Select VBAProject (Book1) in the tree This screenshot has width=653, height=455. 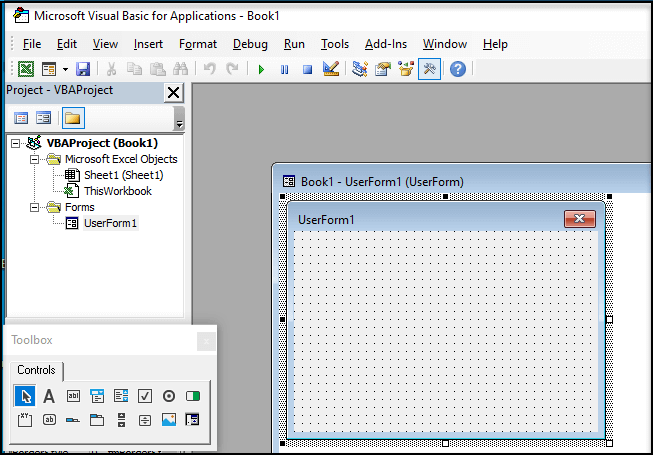(102, 143)
